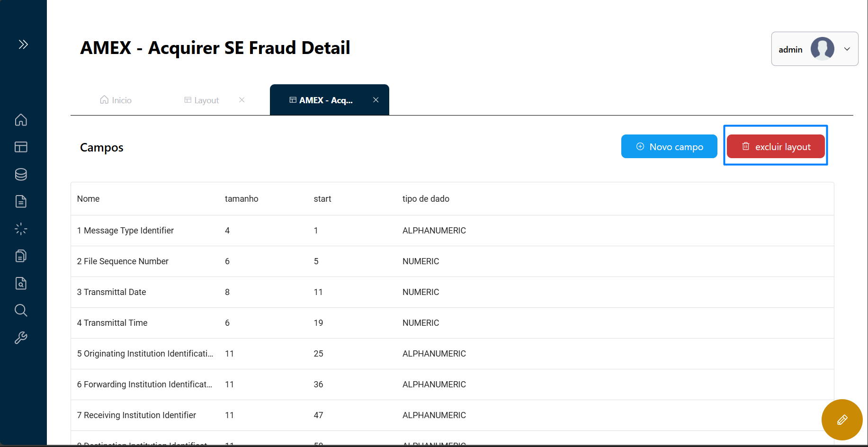Expand the sidebar with double chevron icon

[23, 45]
